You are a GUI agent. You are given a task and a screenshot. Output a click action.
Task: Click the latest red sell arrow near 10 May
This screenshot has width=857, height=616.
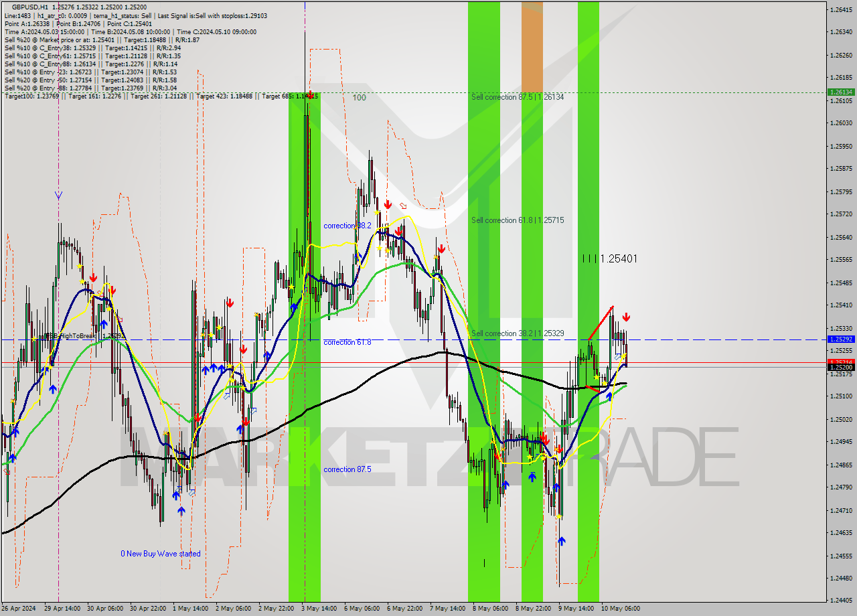pyautogui.click(x=626, y=317)
